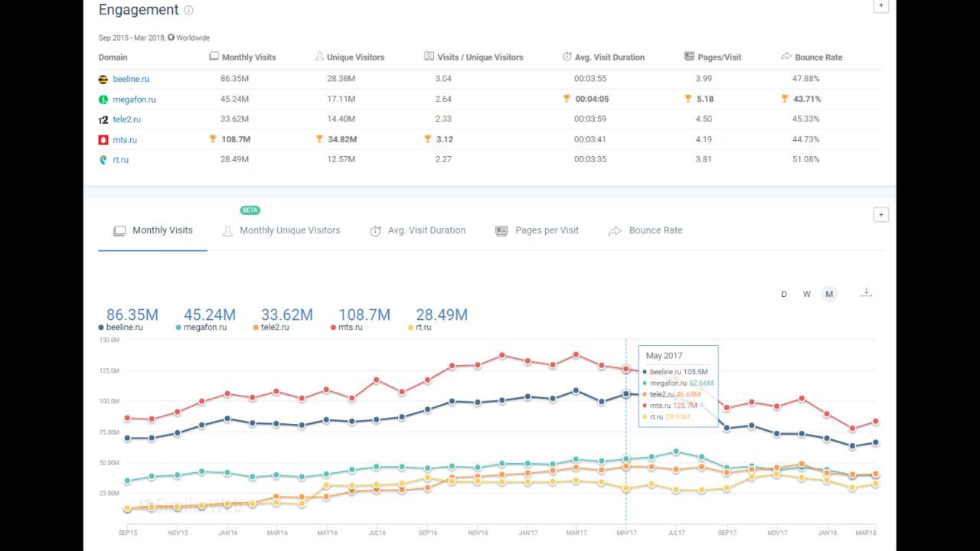Switch to the Monthly Visits tab
The width and height of the screenshot is (980, 551).
coord(153,230)
